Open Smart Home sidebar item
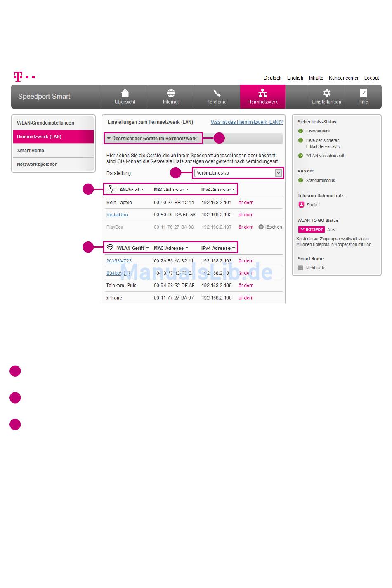Viewport: 392px width, 588px height. (53, 151)
